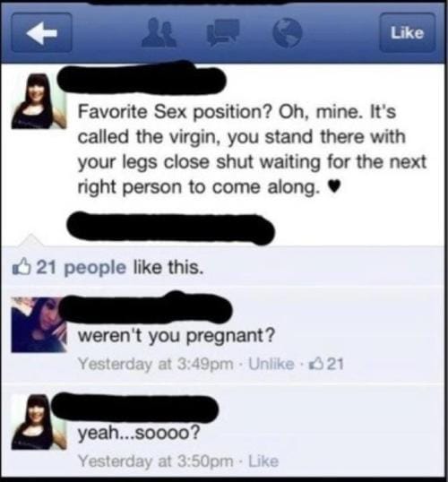Show the 21 likes on the pregnant comment
Image resolution: width=448 pixels, height=482 pixels.
[x=327, y=365]
